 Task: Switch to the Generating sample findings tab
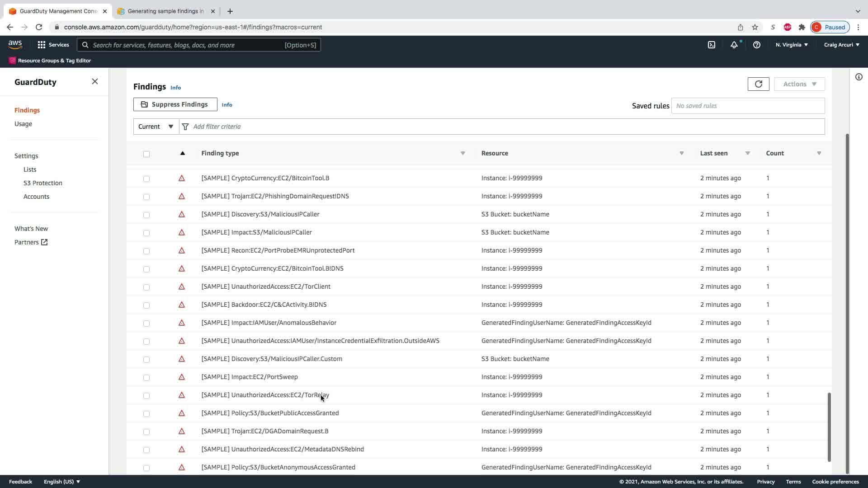tap(165, 11)
